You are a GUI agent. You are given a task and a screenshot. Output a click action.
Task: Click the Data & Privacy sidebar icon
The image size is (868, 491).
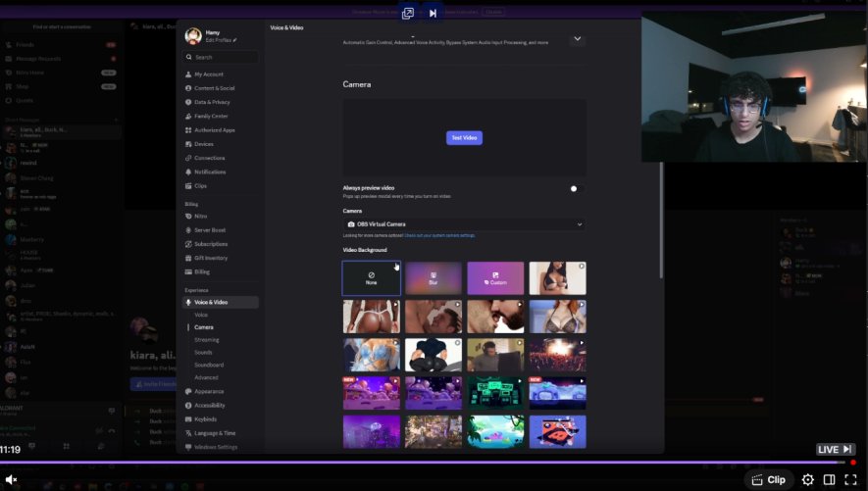(x=188, y=102)
